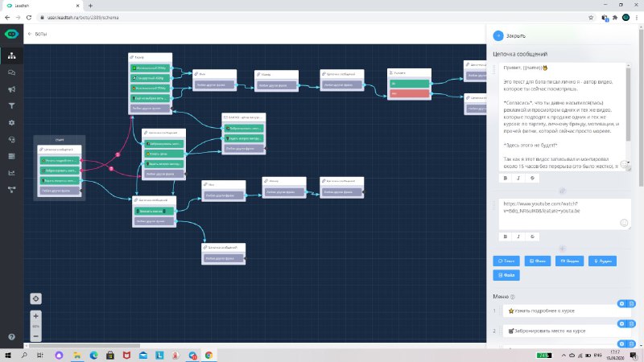The image size is (644, 362).
Task: Apply bold formatting in first message
Action: (x=506, y=178)
